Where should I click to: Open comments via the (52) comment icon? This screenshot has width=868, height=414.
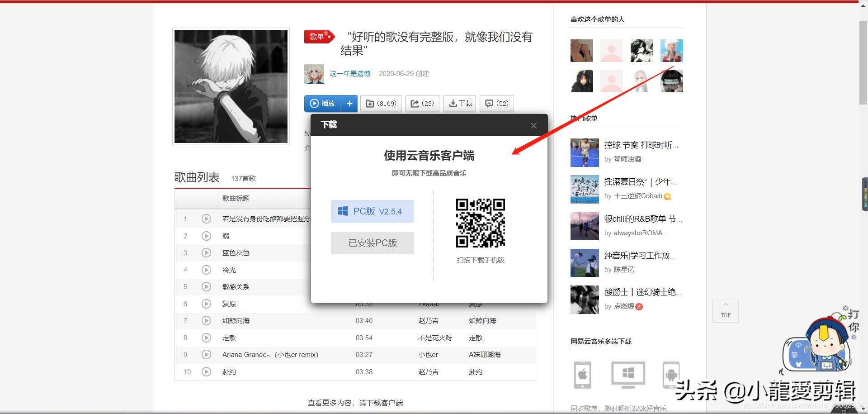496,104
